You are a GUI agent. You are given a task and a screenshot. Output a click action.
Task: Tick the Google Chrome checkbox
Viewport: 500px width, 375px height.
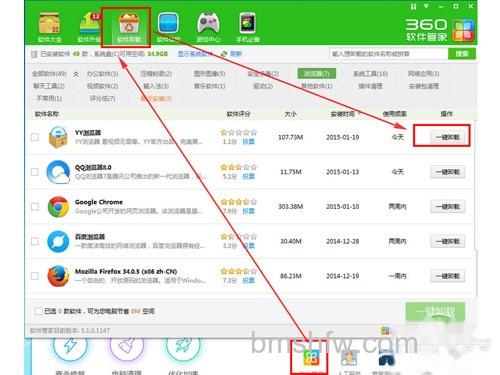tap(35, 207)
